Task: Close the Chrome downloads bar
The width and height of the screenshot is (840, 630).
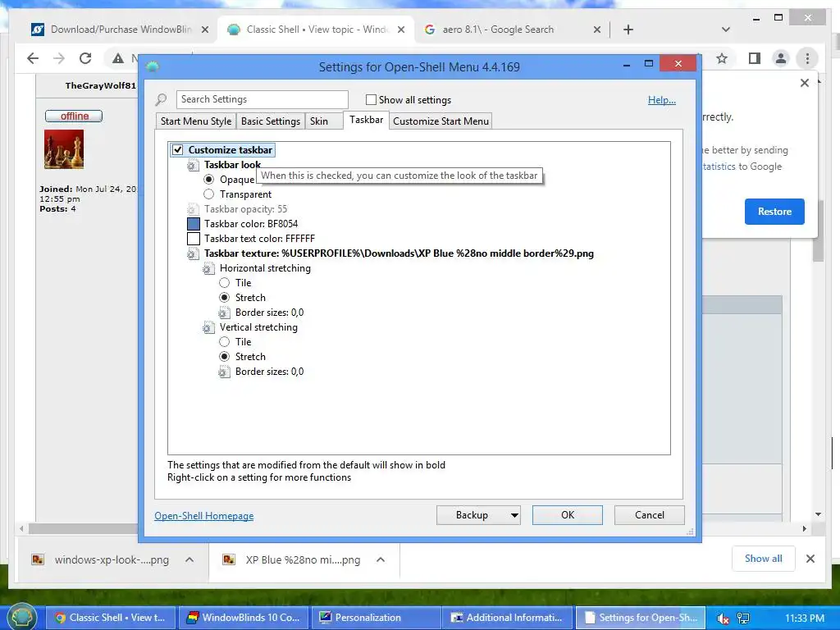Action: 810,559
